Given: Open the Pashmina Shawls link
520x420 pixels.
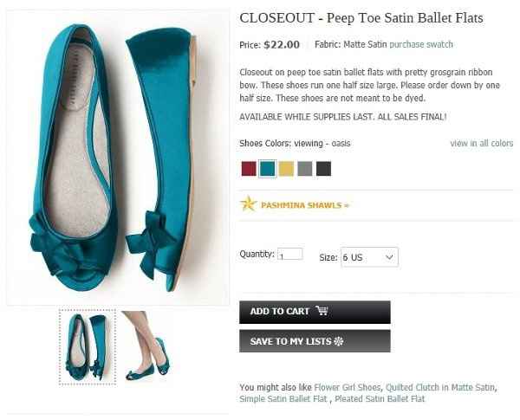Looking at the screenshot, I should point(304,205).
